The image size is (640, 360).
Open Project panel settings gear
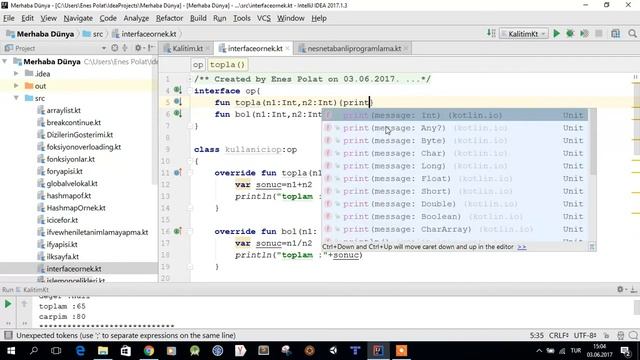[138, 48]
